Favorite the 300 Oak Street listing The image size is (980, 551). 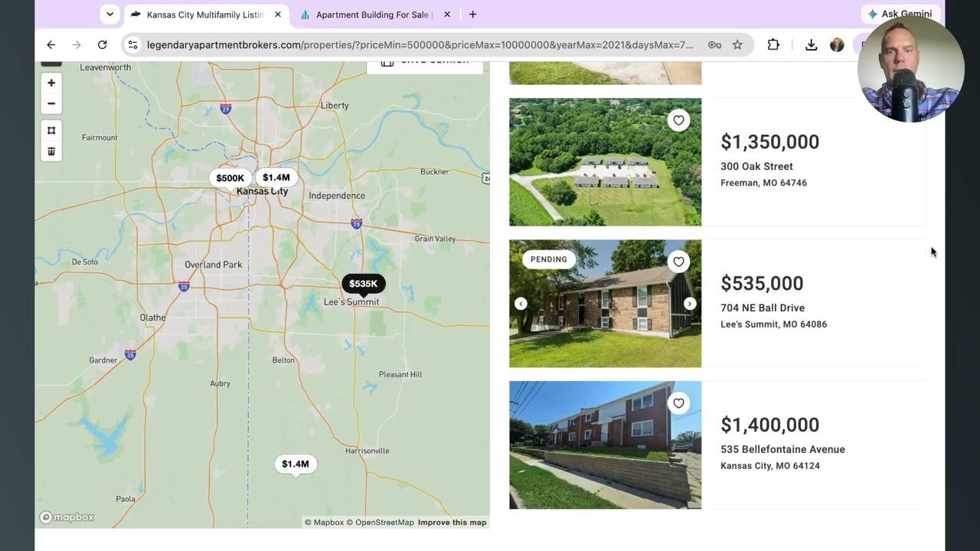click(x=678, y=120)
